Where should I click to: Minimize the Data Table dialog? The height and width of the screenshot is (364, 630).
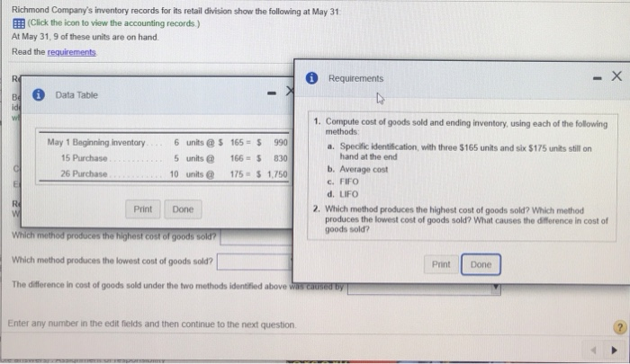pyautogui.click(x=272, y=93)
